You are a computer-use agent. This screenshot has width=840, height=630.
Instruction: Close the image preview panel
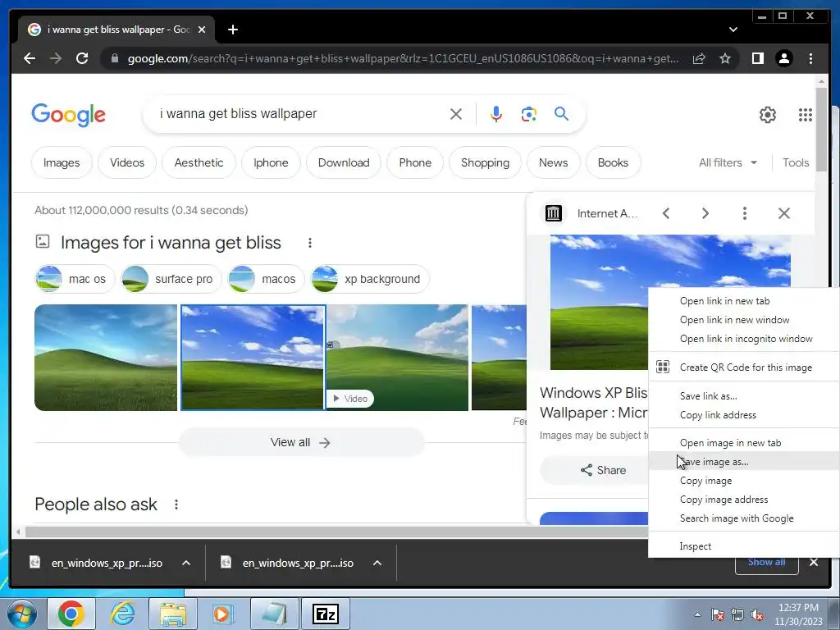tap(783, 213)
